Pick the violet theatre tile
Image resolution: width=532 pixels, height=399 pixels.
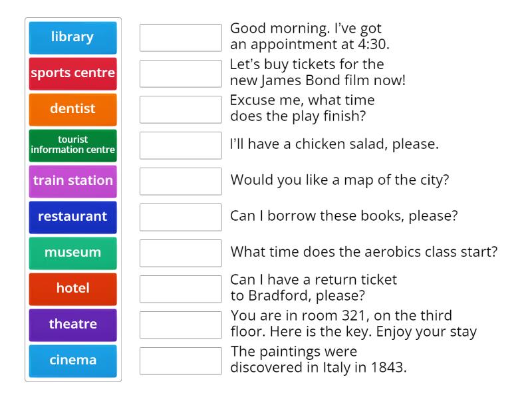point(72,325)
